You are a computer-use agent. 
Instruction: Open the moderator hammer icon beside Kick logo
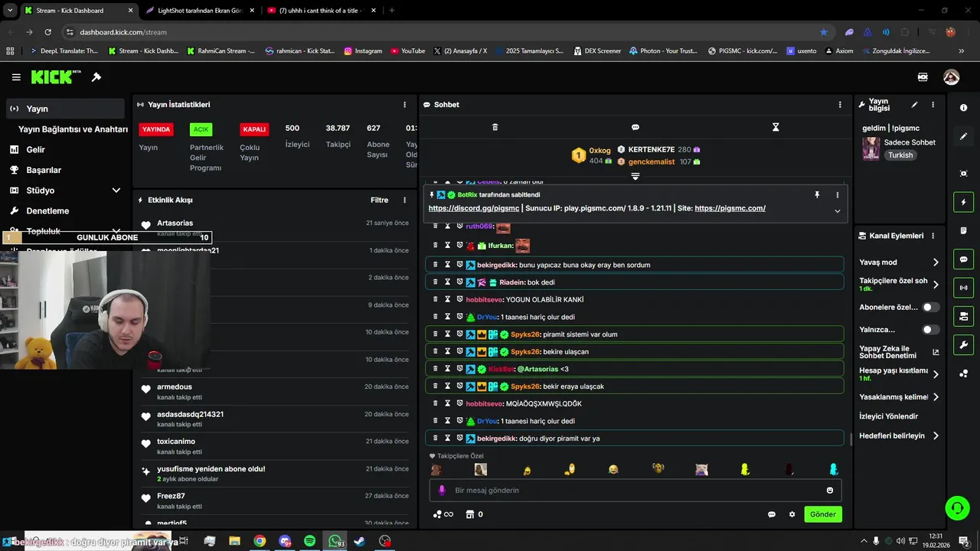coord(96,77)
